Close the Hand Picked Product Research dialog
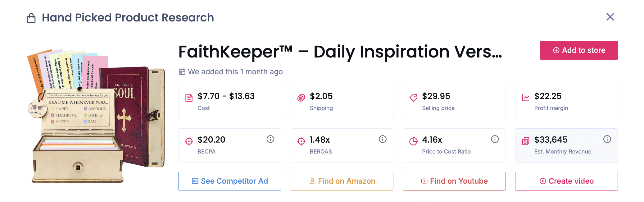Screen dimensions: 644x202 pyautogui.click(x=610, y=17)
